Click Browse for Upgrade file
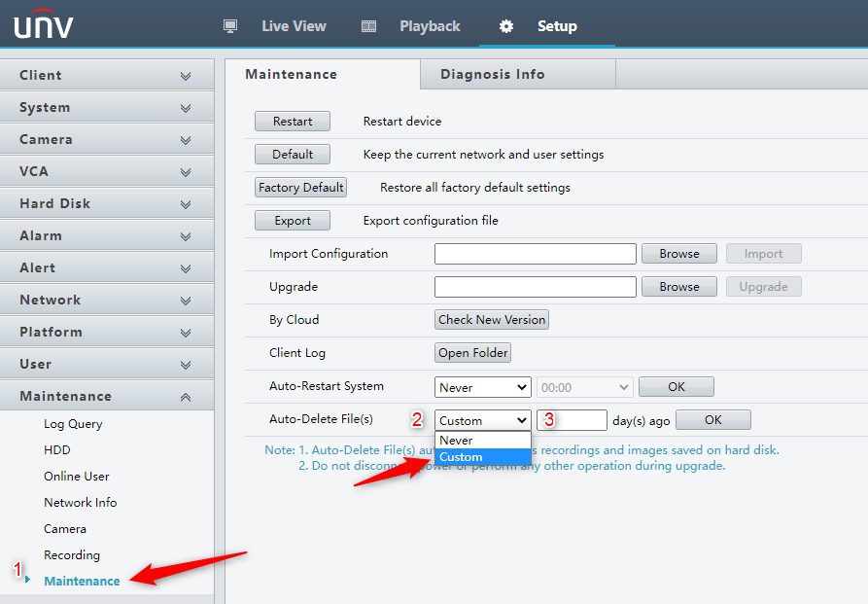 click(x=679, y=287)
